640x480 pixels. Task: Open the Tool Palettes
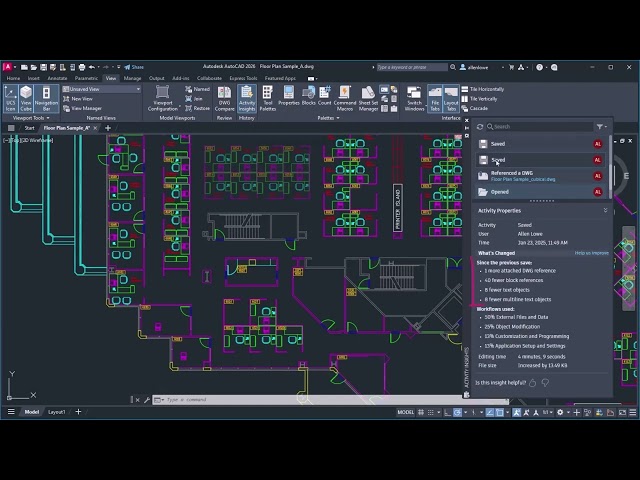coord(268,98)
